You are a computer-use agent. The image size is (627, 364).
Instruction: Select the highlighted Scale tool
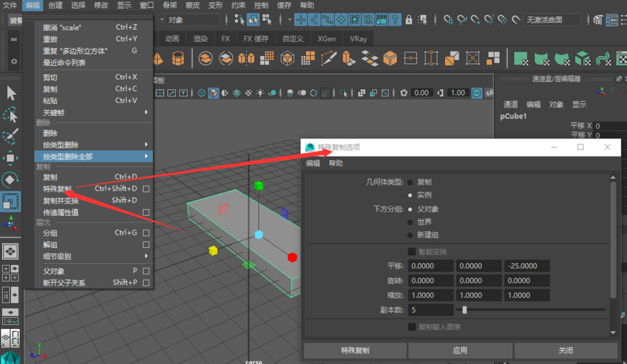point(11,202)
